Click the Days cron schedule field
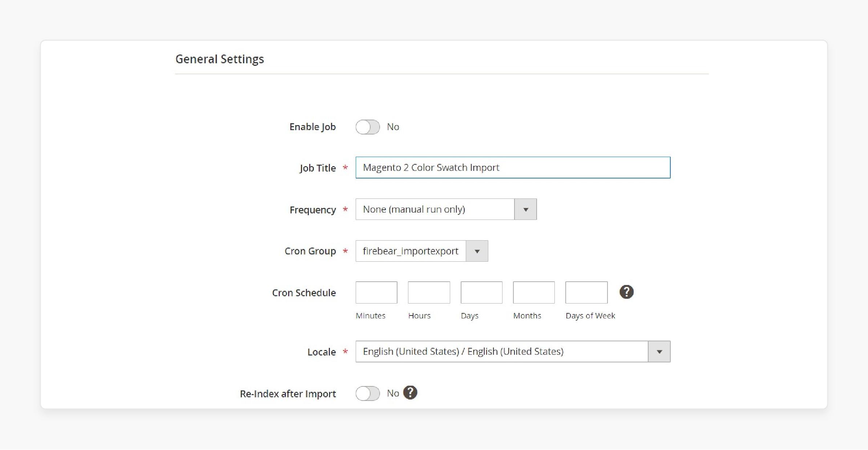Image resolution: width=868 pixels, height=450 pixels. click(x=481, y=292)
